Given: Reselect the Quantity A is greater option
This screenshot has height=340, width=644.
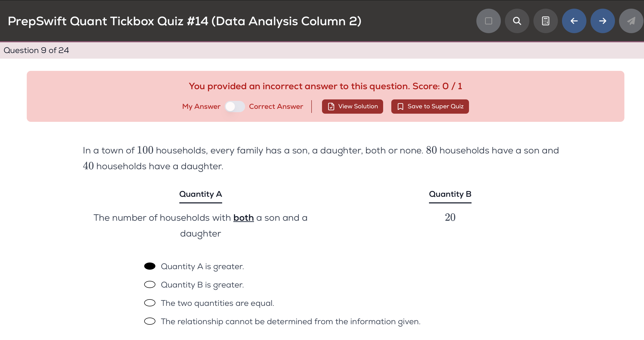Looking at the screenshot, I should click(x=150, y=266).
